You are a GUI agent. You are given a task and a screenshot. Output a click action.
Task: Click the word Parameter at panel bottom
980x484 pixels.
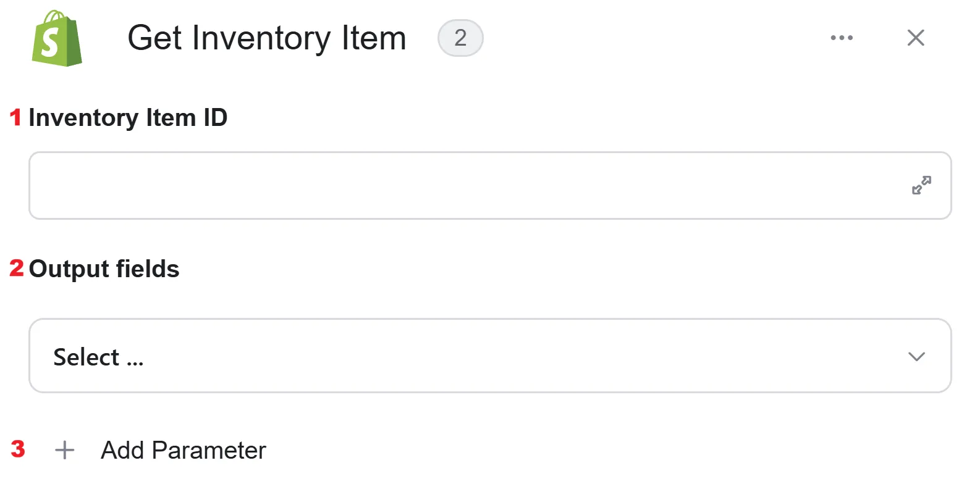[209, 450]
